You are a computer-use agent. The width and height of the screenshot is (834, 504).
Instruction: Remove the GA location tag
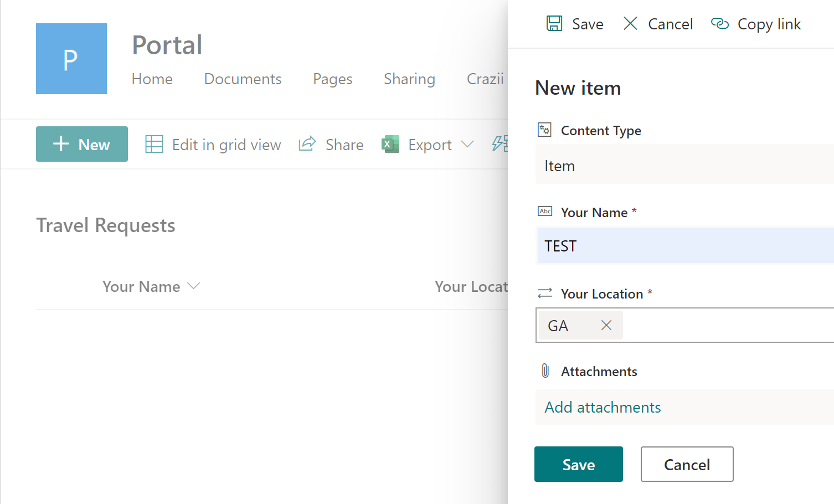[606, 326]
